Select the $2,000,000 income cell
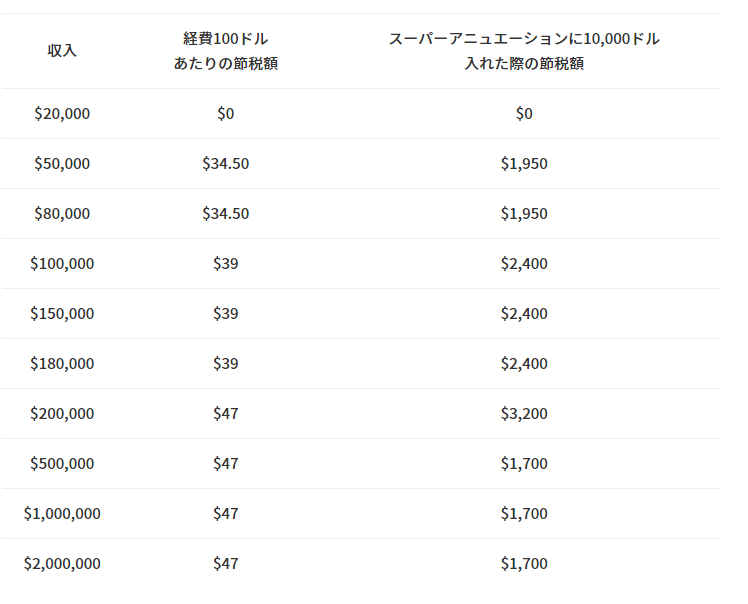The width and height of the screenshot is (748, 604). point(62,564)
